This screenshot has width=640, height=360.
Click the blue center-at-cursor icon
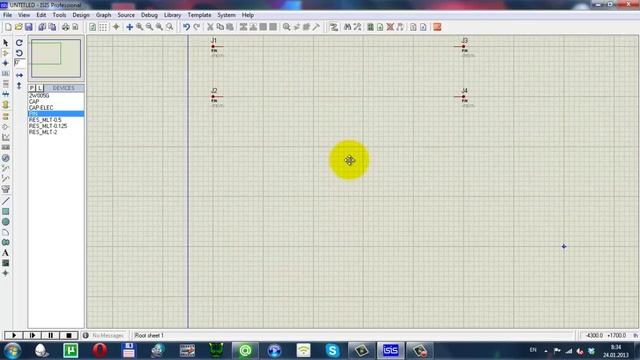pos(129,27)
